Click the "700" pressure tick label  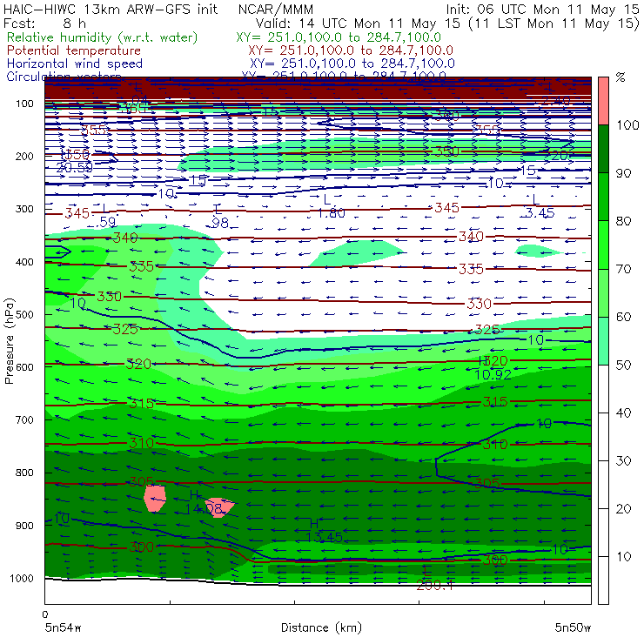pos(24,419)
